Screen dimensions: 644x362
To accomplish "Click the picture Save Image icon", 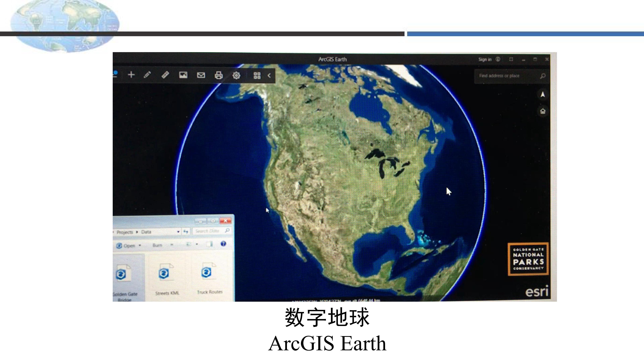I will (x=183, y=75).
